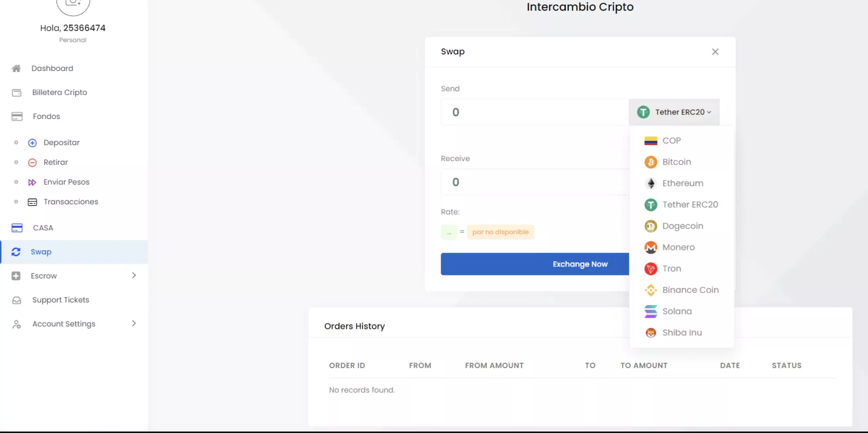Click the Depositar plus circle icon
Image resolution: width=868 pixels, height=433 pixels.
pyautogui.click(x=32, y=143)
